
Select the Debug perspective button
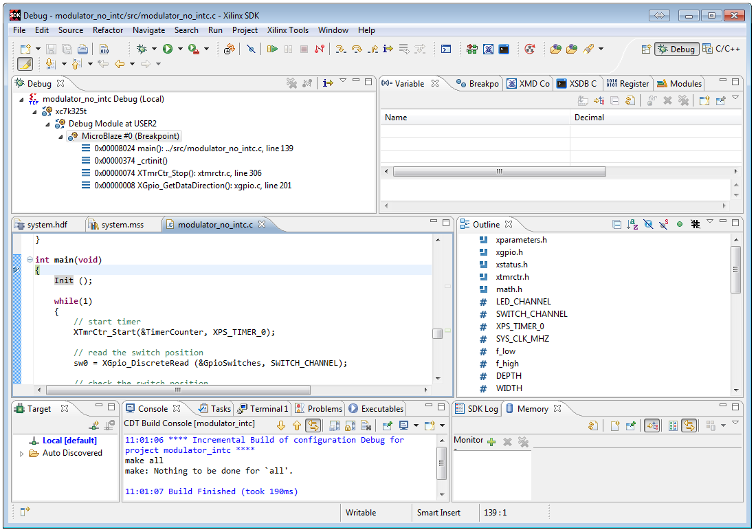coord(677,49)
